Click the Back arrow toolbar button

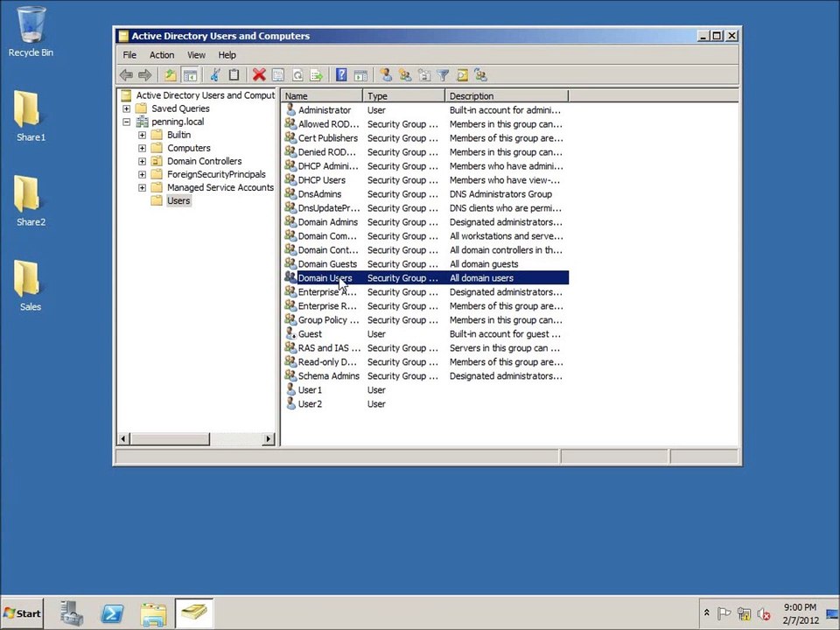click(x=126, y=75)
